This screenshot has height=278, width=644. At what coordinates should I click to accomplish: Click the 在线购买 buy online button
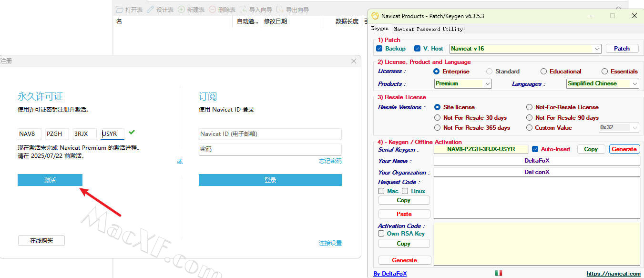[x=41, y=241]
